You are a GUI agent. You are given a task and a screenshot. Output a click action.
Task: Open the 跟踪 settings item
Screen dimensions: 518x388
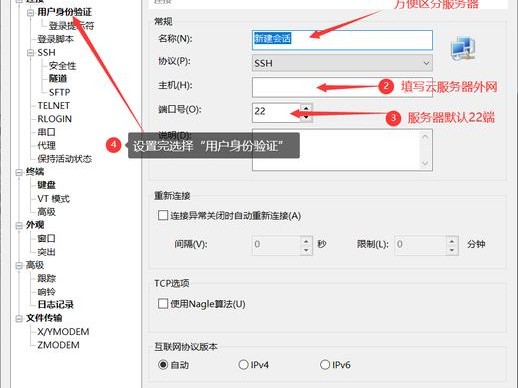[x=46, y=278]
